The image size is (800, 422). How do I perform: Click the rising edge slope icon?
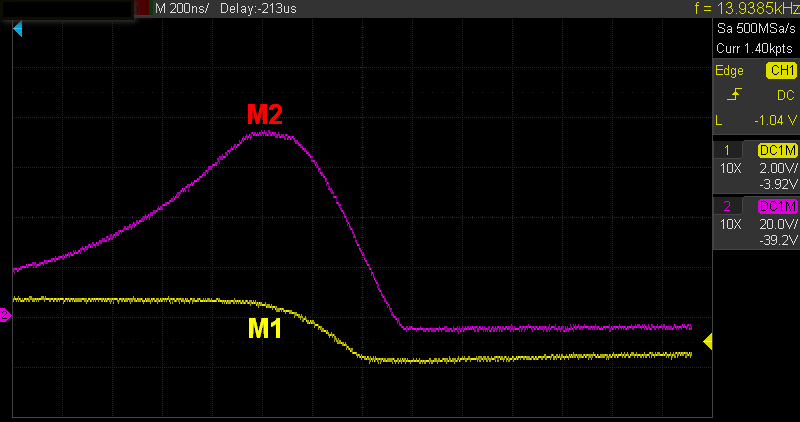click(734, 94)
